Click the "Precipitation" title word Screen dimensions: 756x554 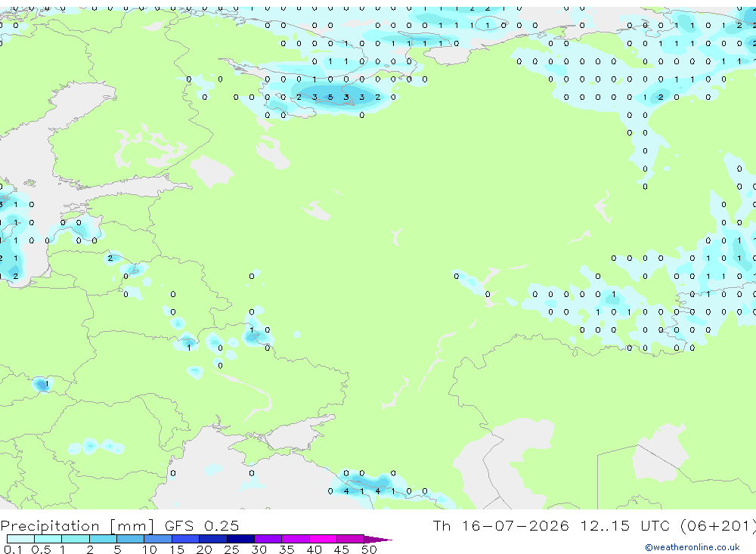pyautogui.click(x=50, y=525)
